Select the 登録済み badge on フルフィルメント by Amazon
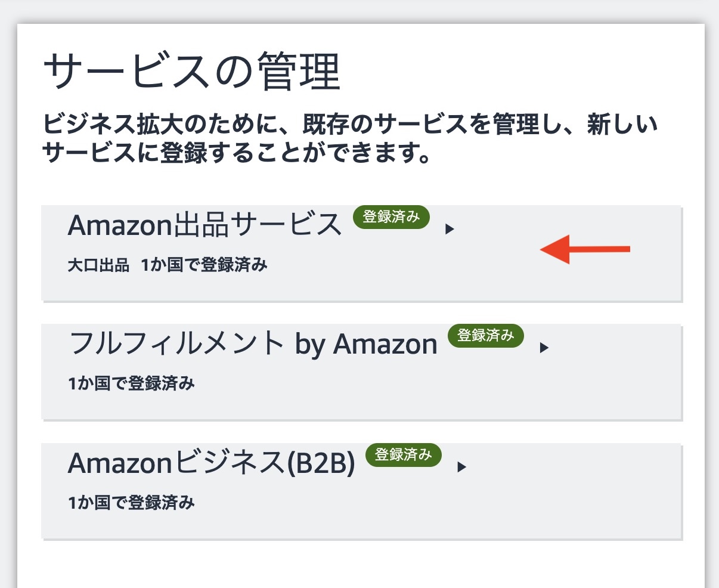Screen dimensions: 719x588 pos(485,336)
